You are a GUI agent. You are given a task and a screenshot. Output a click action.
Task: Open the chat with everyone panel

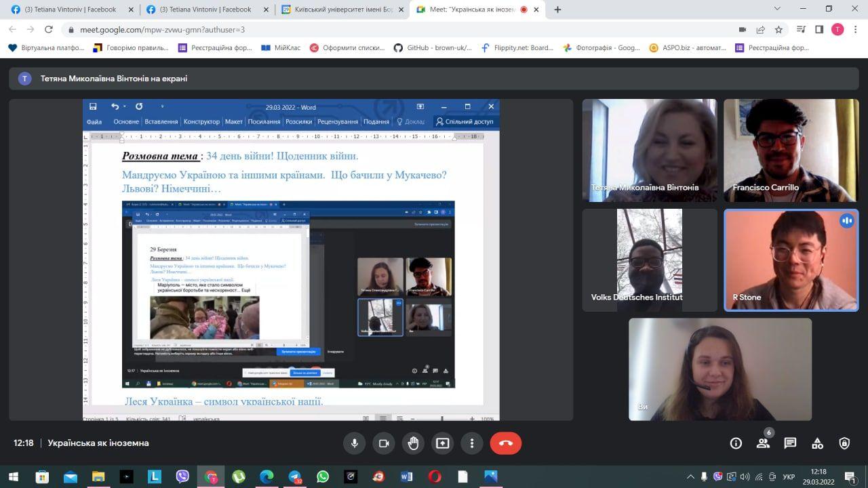[790, 443]
